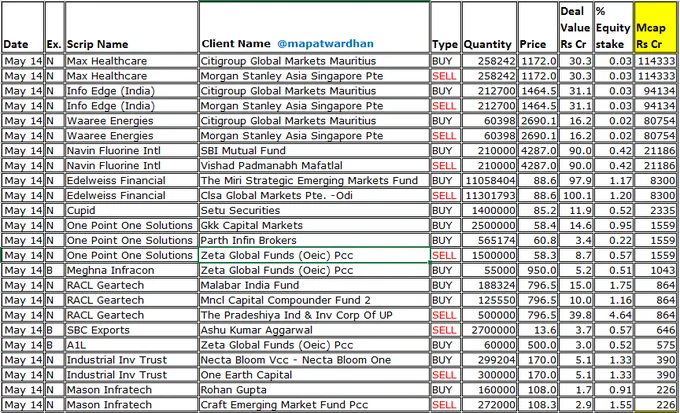
Task: Click the Cupid scrip name cell
Action: 131,210
